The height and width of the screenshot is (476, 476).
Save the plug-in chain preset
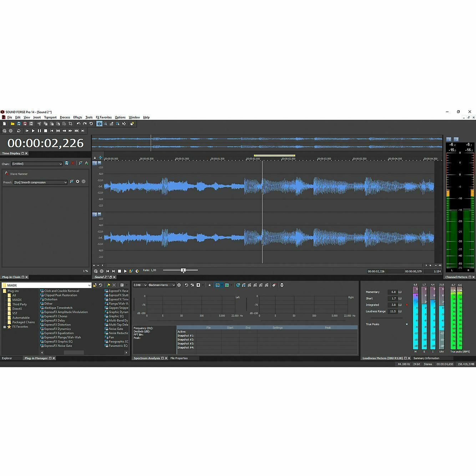(x=66, y=163)
